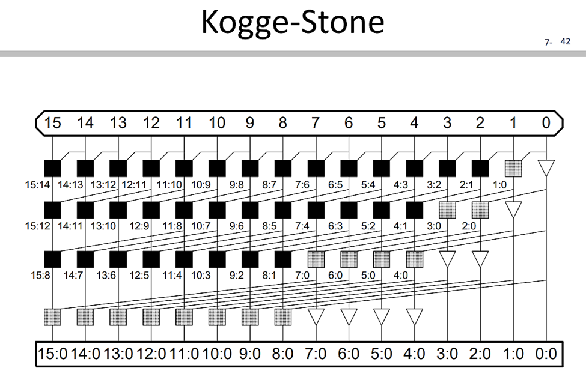Click input bit label 8 at top
Viewport: 586px width, 392px height.
(282, 123)
